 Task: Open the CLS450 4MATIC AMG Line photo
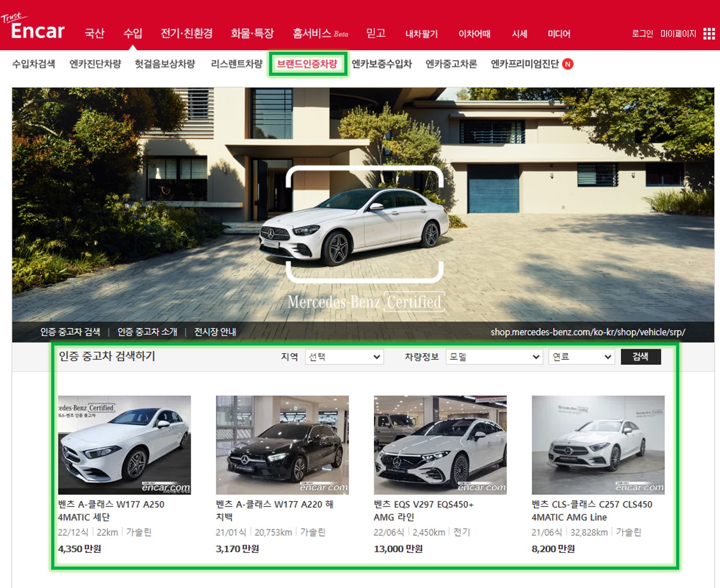click(x=598, y=445)
